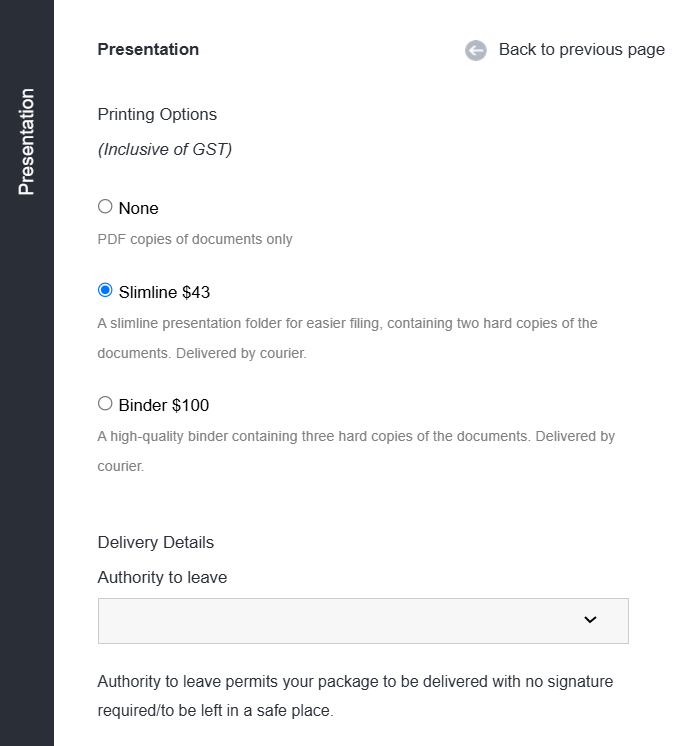Select the Slimline $43 radio button

105,290
